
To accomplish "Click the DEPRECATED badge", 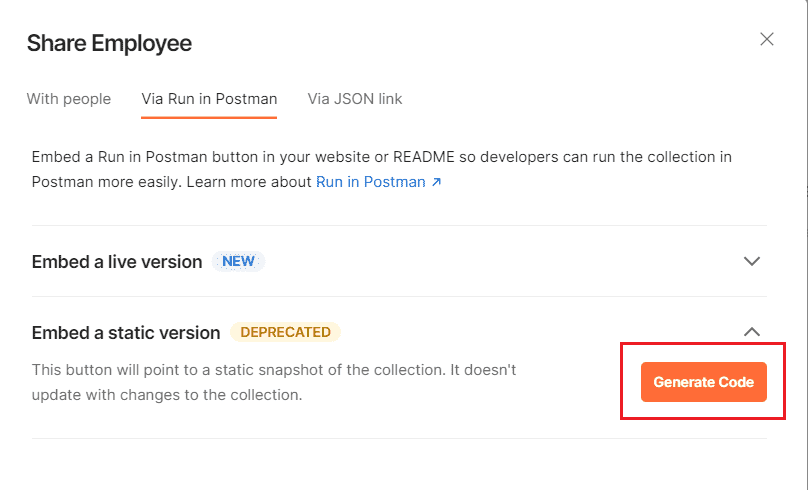I will [285, 332].
